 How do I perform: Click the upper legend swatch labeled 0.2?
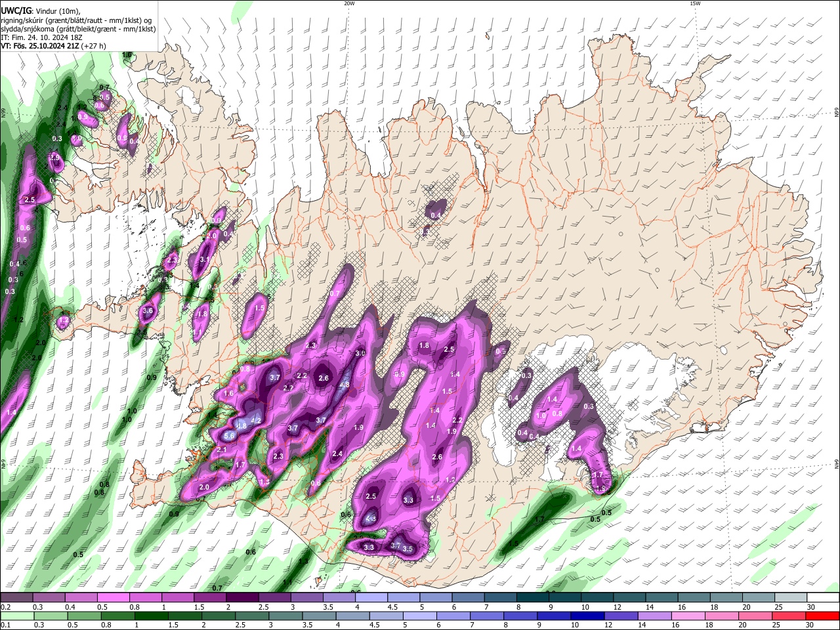coord(16,597)
